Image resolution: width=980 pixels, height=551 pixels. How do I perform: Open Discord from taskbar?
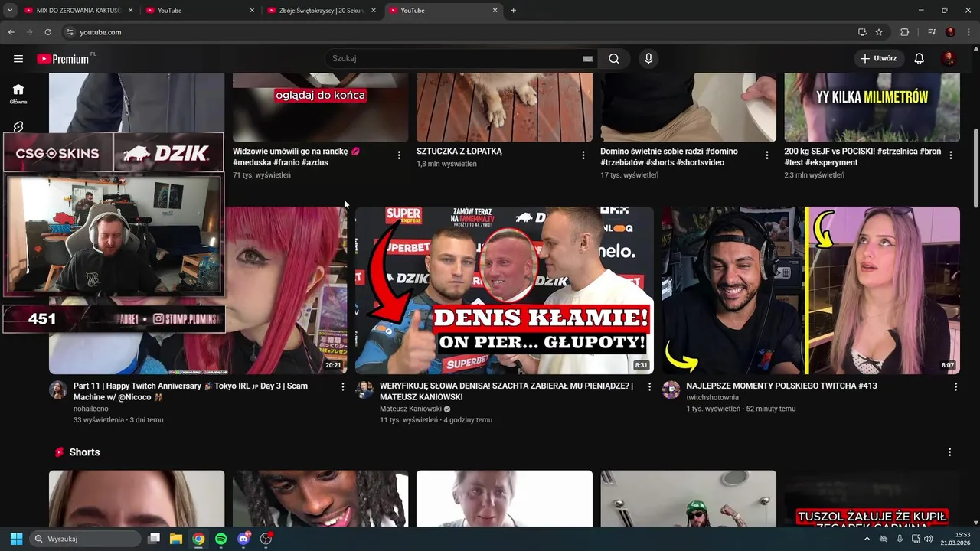243,539
